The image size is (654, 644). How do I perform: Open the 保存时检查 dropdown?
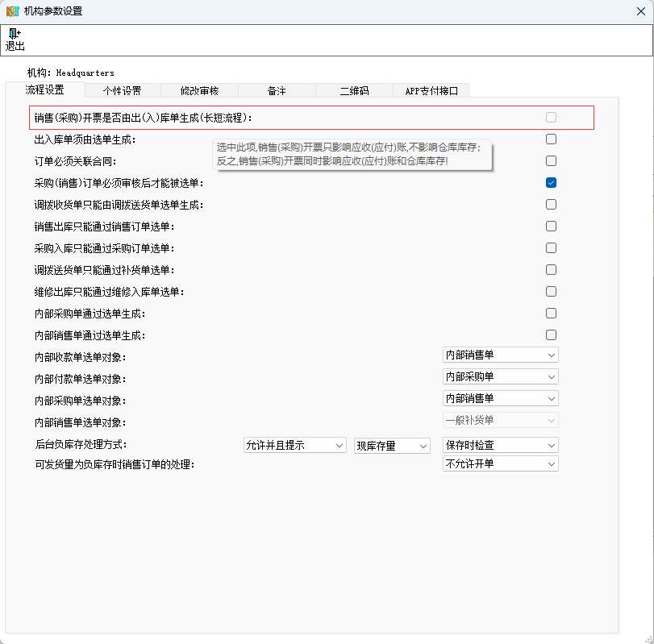point(501,445)
